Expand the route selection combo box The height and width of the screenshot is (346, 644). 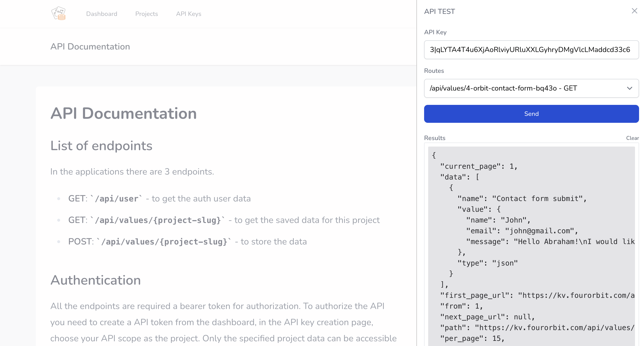[531, 88]
